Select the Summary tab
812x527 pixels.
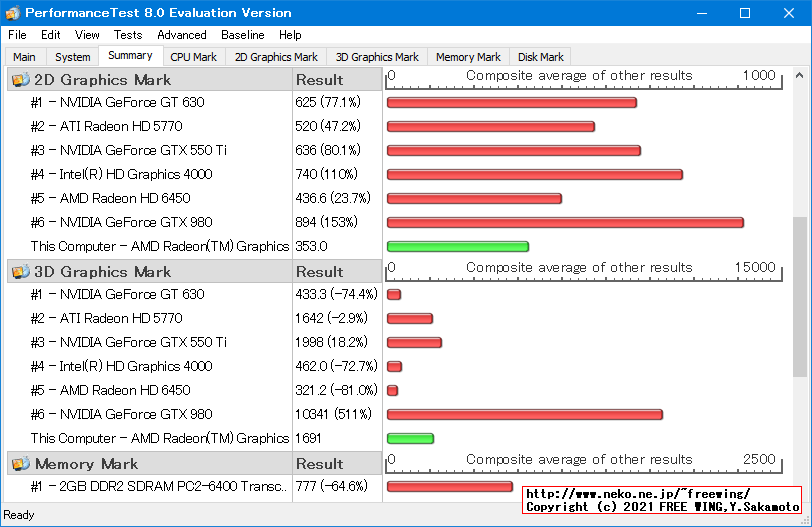coord(130,55)
